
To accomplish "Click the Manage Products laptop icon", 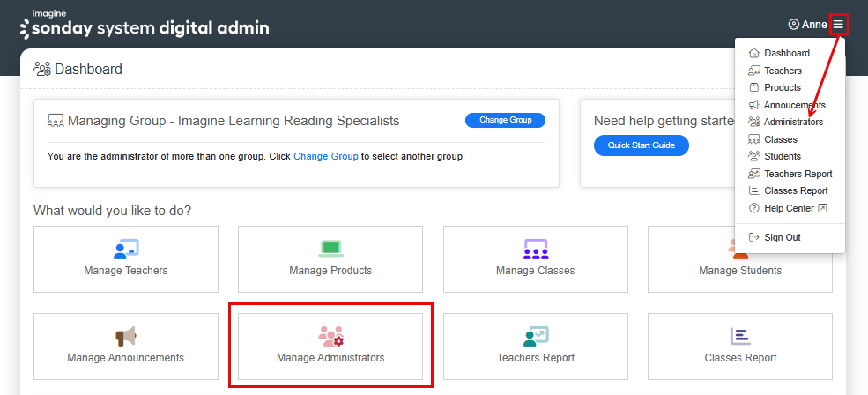I will point(330,249).
